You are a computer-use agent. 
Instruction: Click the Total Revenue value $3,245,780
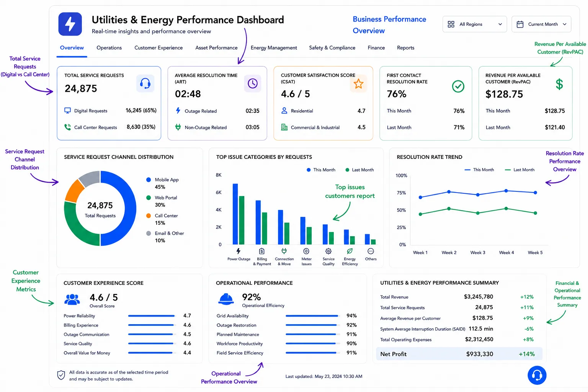click(479, 297)
